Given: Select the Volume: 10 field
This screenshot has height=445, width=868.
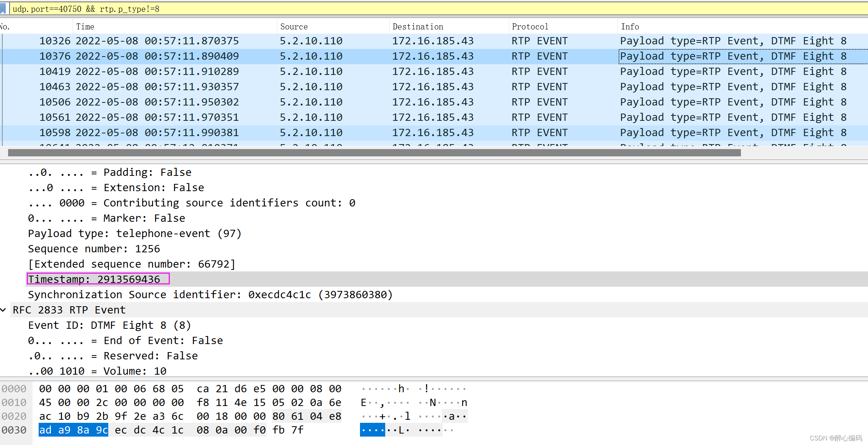Looking at the screenshot, I should (97, 371).
